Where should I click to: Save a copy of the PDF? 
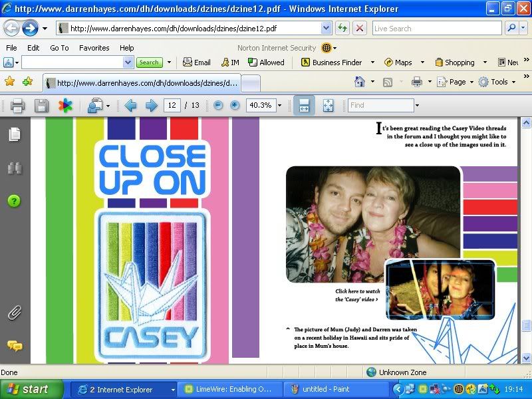pos(41,106)
